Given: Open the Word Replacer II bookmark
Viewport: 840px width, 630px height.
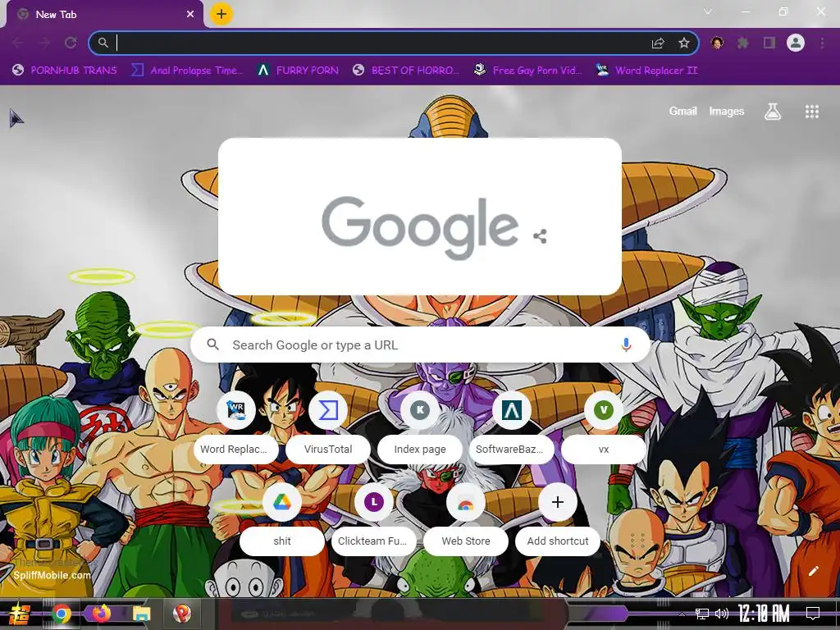Looking at the screenshot, I should point(646,71).
